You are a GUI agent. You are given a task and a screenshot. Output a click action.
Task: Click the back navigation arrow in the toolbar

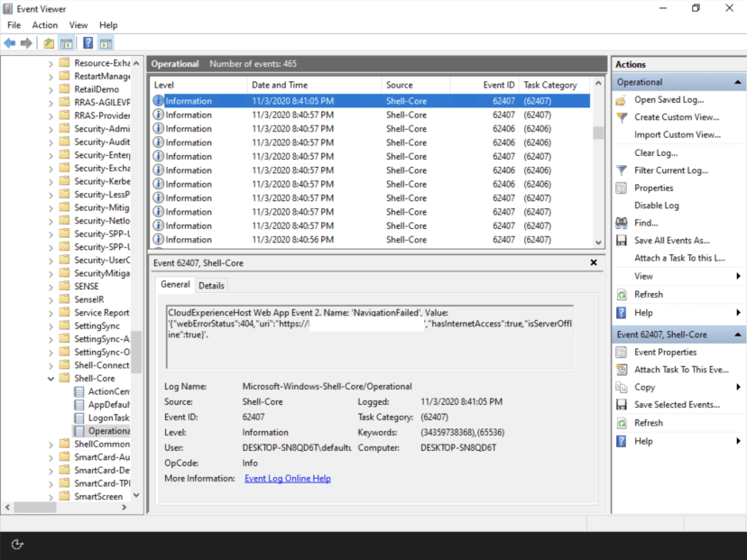pos(10,42)
